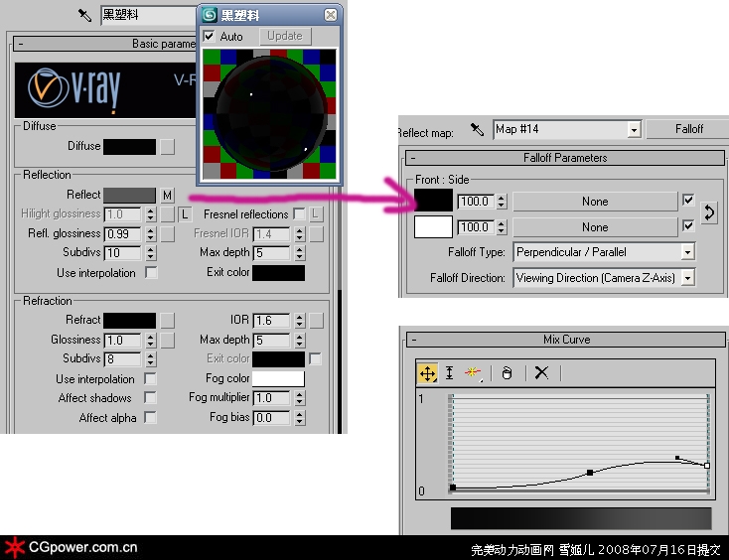Click the Refl. glossiness map slot button

point(168,233)
